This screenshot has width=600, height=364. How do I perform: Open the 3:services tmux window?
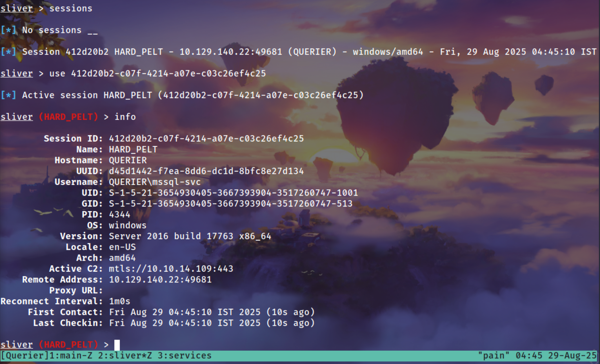pyautogui.click(x=184, y=356)
